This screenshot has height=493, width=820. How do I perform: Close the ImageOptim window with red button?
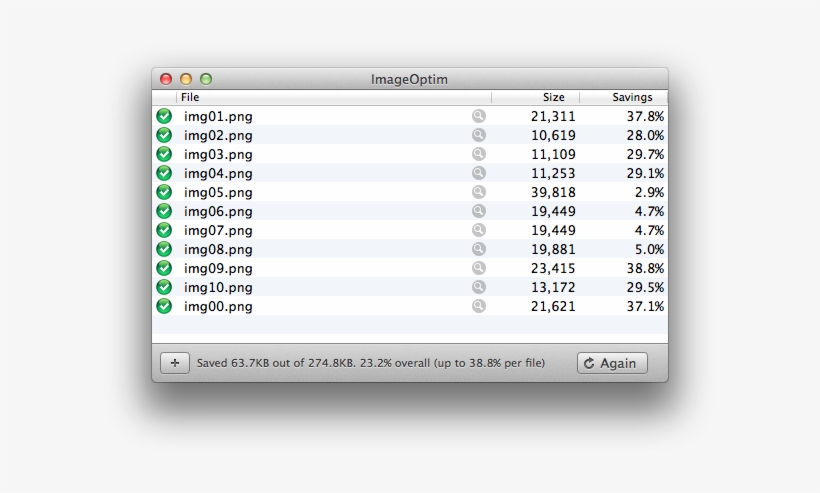click(166, 79)
